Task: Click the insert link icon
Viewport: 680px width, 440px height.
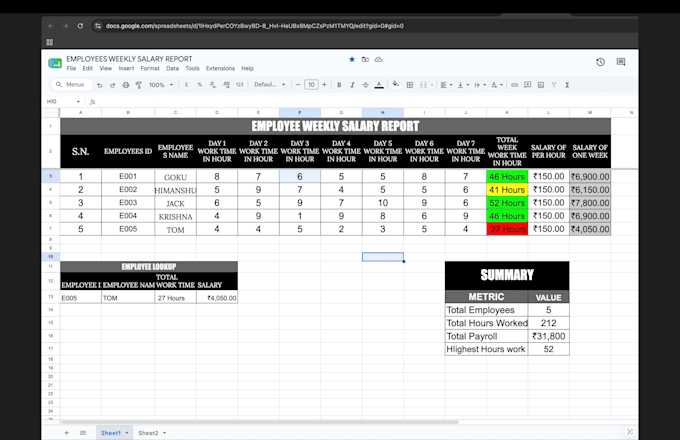Action: click(x=514, y=85)
